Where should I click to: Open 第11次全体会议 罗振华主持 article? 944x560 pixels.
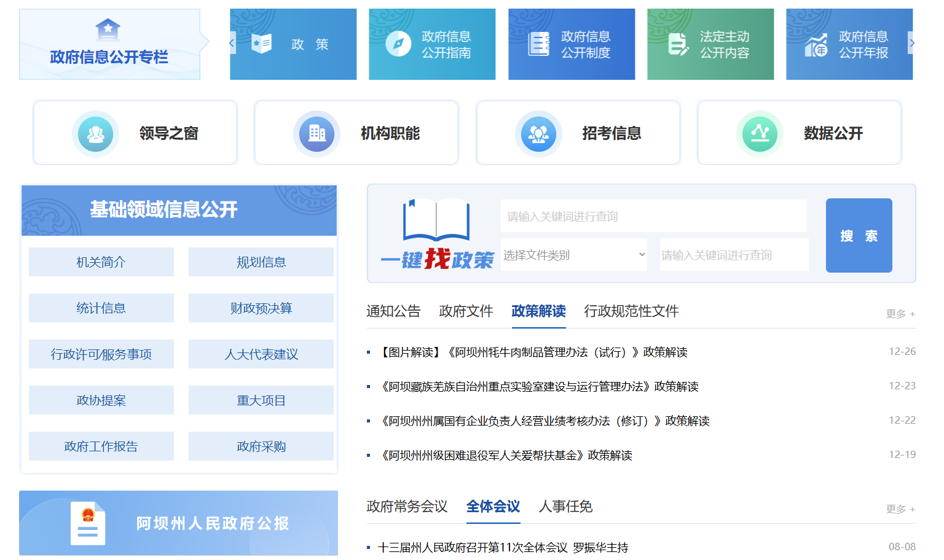[503, 547]
